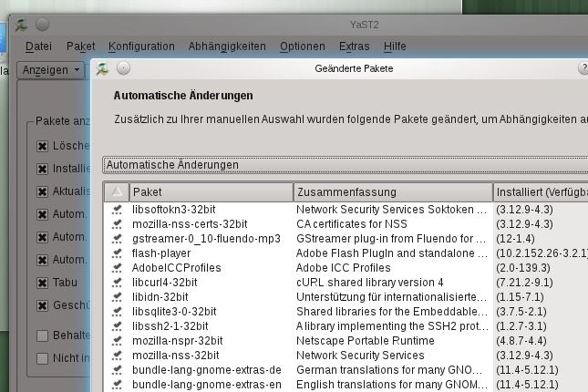
Task: Sort list by Zusammenfassung column header
Action: (393, 192)
